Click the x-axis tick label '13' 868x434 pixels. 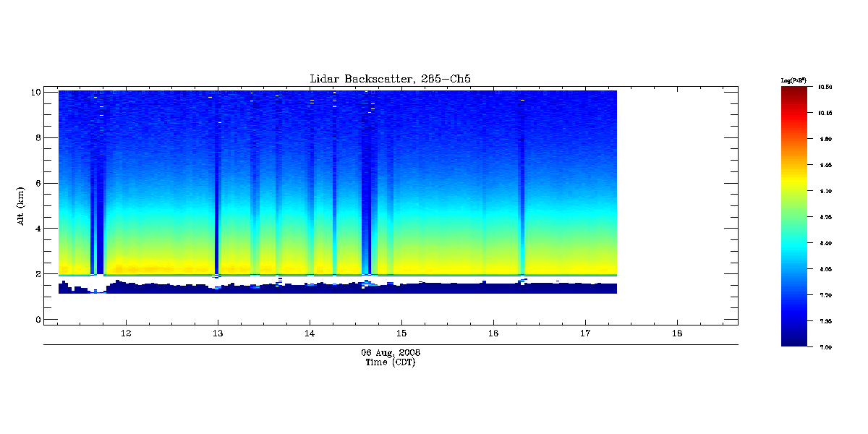coord(218,333)
